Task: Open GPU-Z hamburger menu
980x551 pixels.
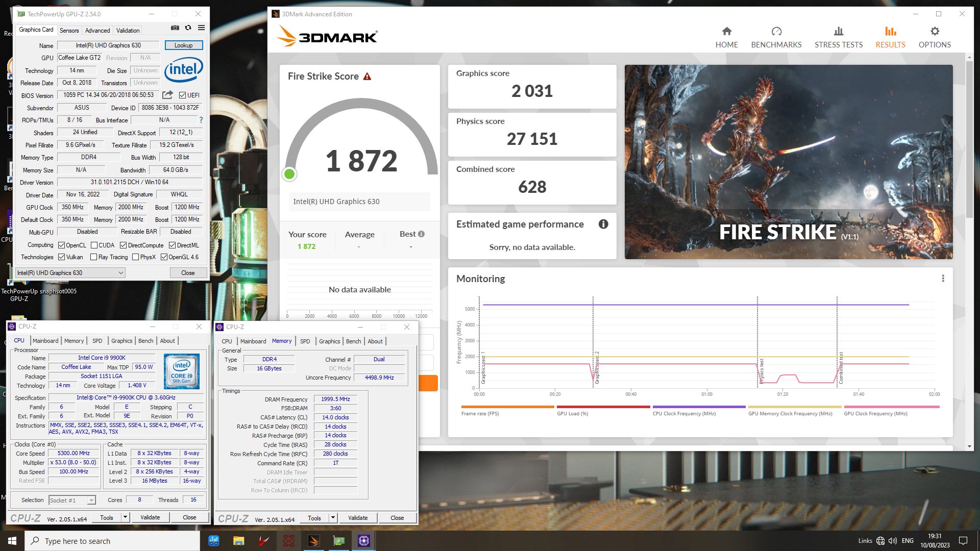Action: pos(201,28)
